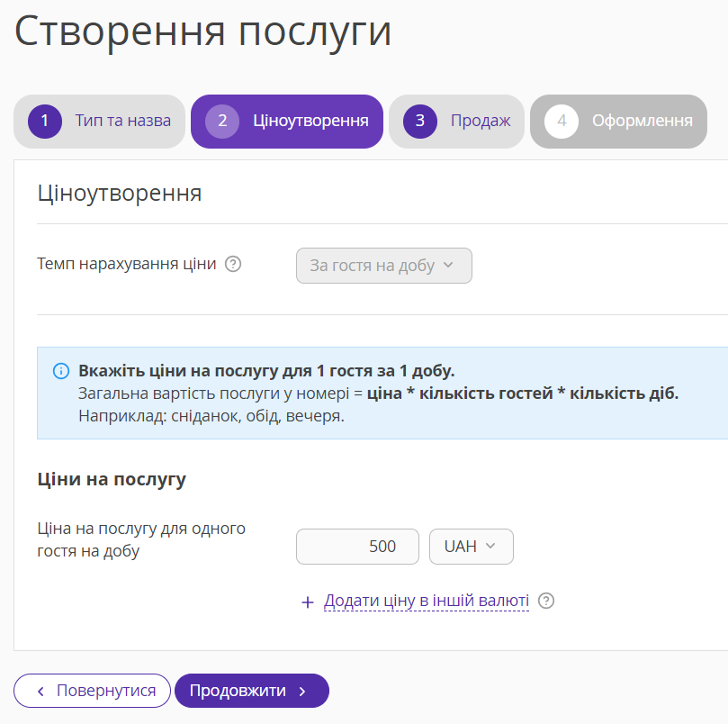728x724 pixels.
Task: Click label Ціна на послугу для одного гостя
Action: [x=141, y=539]
